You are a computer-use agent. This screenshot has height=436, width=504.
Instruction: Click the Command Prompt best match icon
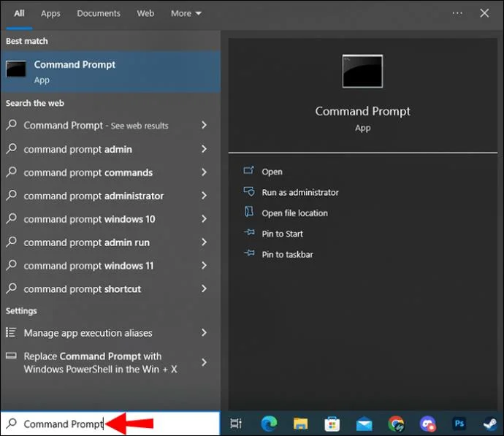pos(16,69)
